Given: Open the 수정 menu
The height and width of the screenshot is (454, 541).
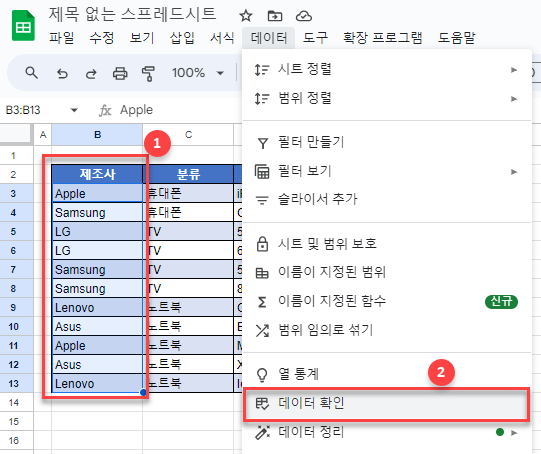Looking at the screenshot, I should pos(101,38).
